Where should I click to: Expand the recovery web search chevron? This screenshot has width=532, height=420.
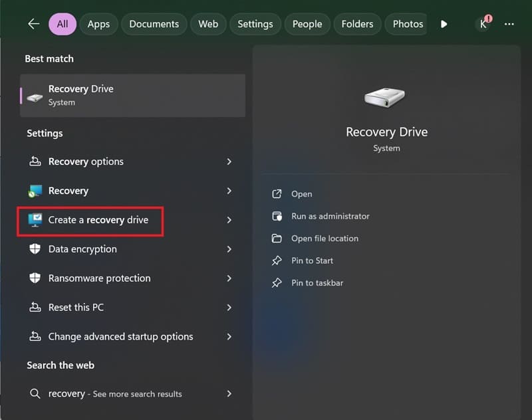[229, 393]
